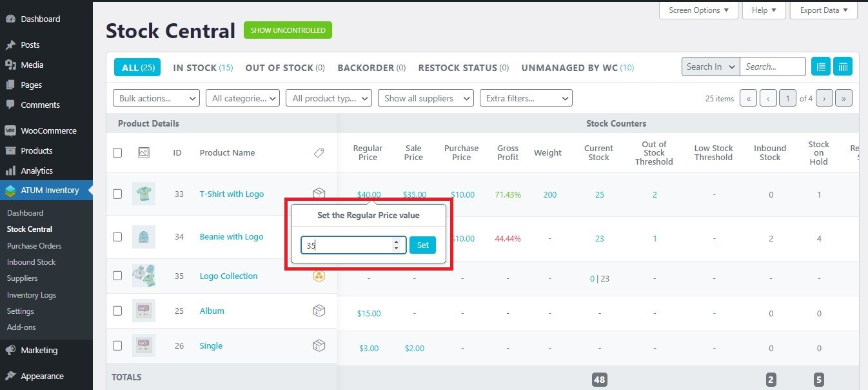Go to previous page pagination arrow
Screen dimensions: 868x390
768,99
